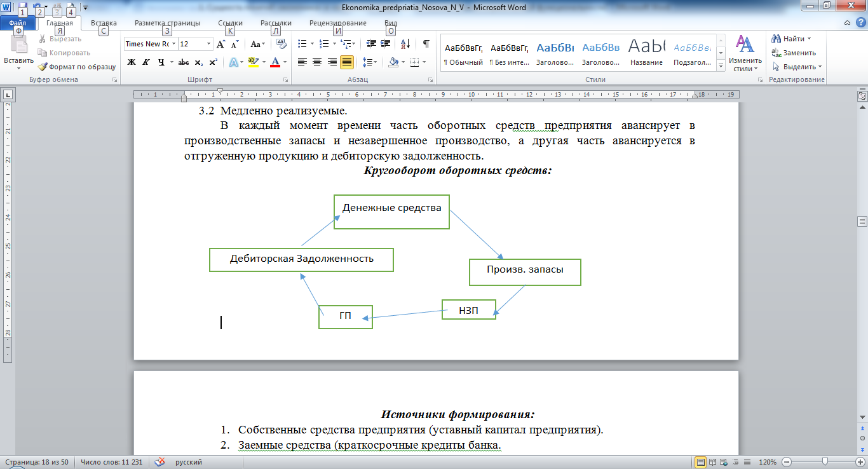Click zoom out minus button
The image size is (868, 469).
click(787, 462)
